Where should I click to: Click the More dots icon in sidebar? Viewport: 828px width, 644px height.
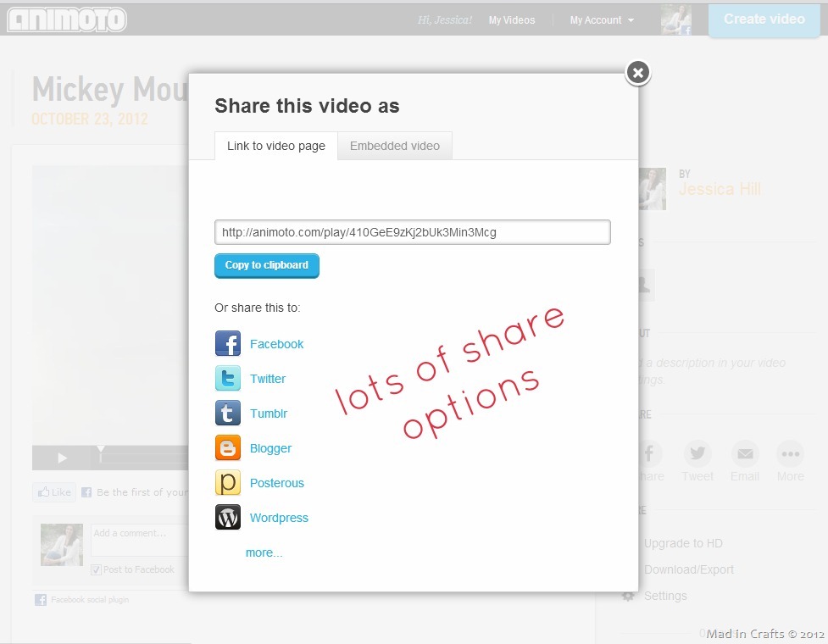click(791, 453)
